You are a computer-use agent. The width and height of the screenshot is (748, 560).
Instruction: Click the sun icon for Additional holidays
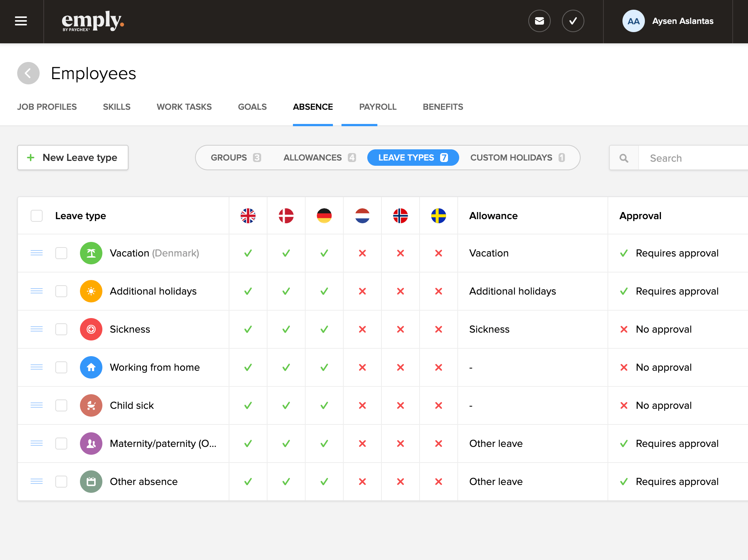coord(91,291)
